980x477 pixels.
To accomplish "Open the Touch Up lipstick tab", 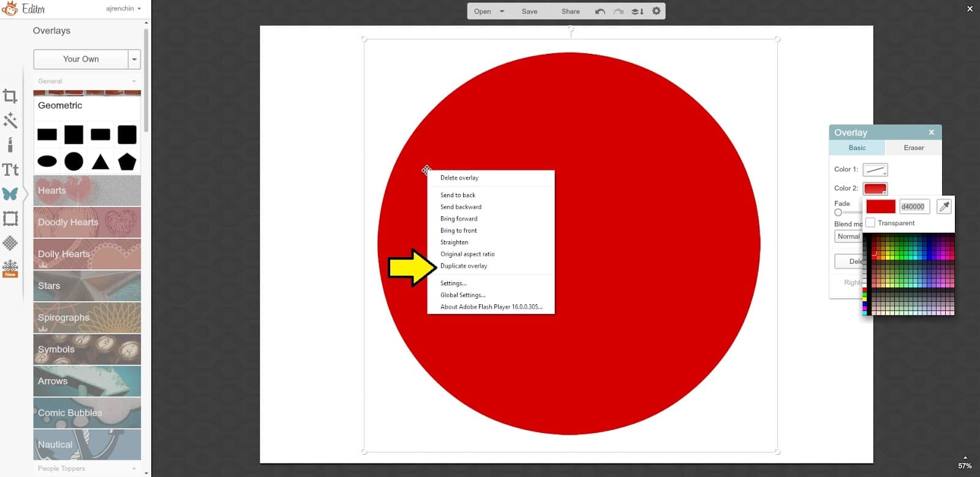I will (10, 145).
